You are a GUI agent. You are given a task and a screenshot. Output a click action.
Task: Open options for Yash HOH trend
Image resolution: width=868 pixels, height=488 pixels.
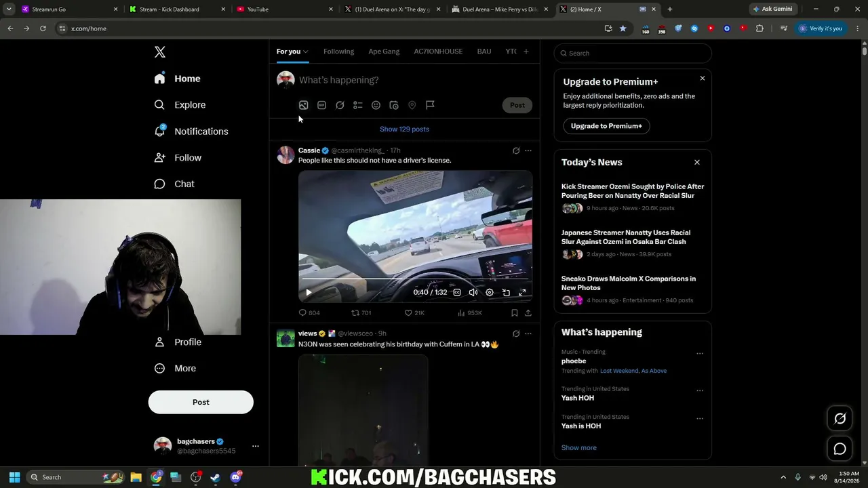tap(700, 390)
